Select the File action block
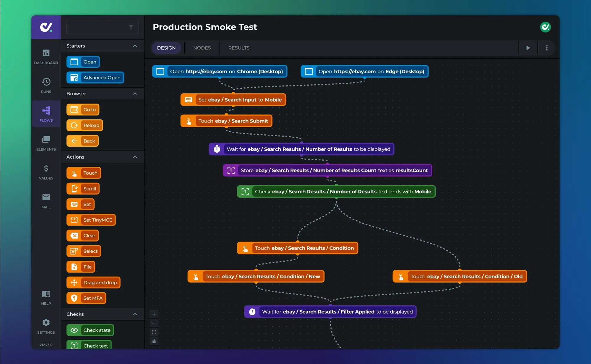591x364 pixels. click(81, 267)
